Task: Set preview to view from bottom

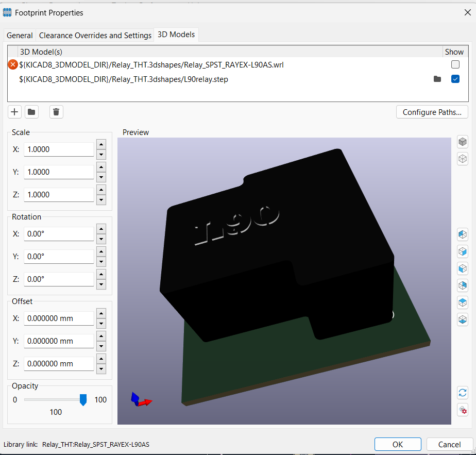Action: click(x=462, y=319)
